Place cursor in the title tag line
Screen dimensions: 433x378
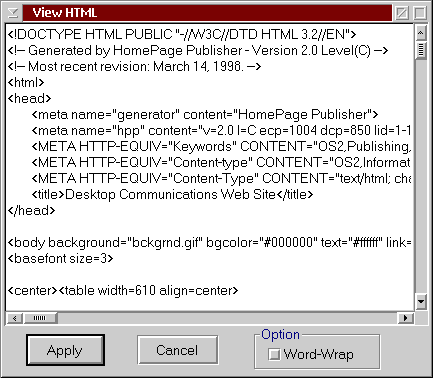tap(172, 194)
